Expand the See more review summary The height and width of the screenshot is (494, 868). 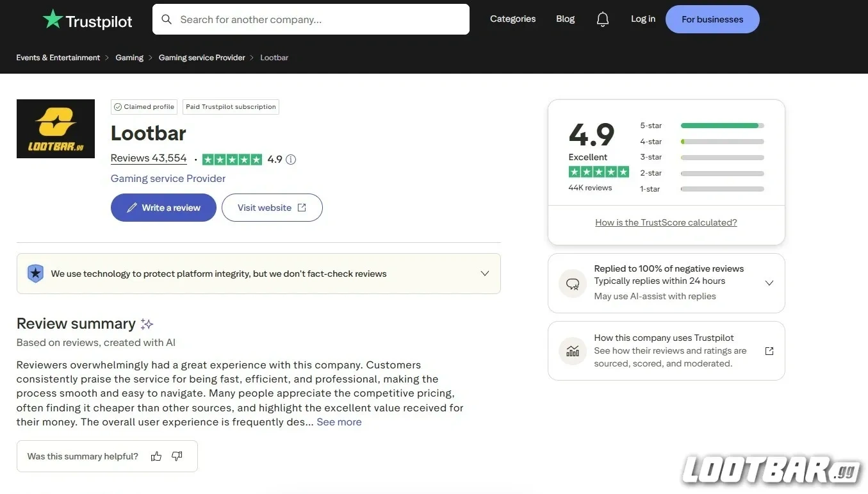click(339, 422)
